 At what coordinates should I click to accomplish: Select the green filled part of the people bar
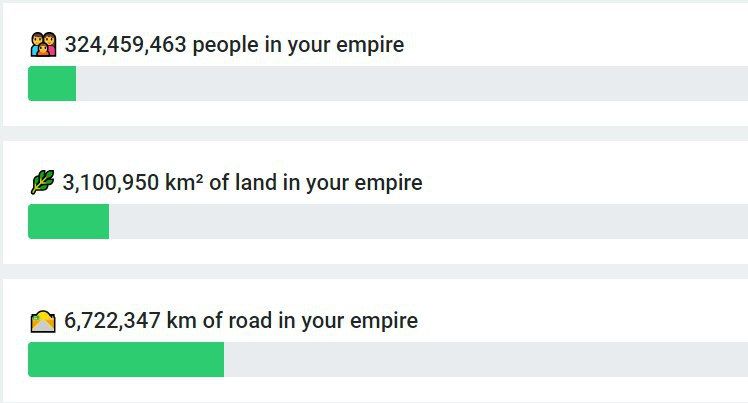(x=52, y=83)
